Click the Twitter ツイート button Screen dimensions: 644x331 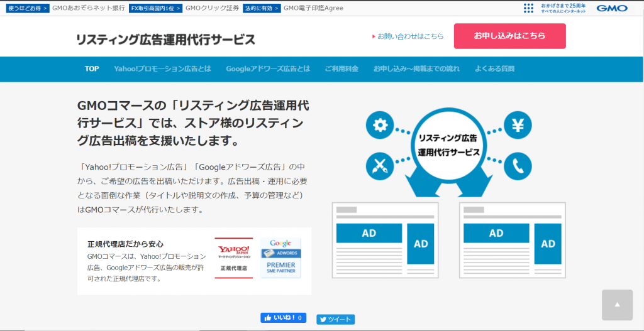point(336,320)
